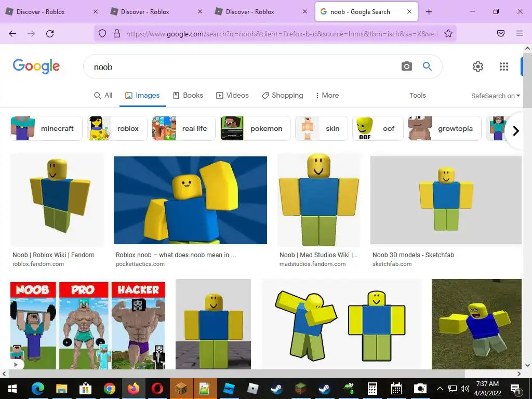Open File Explorer from the taskbar
Viewport: 532px width, 399px height.
click(x=61, y=389)
